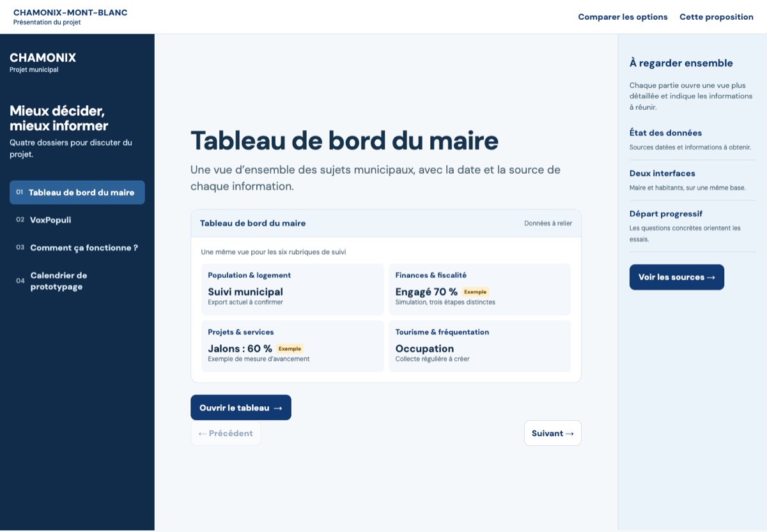Click CHAMONIX Projet municipal sidebar logo
Screen dimensions: 767x532
click(x=43, y=62)
